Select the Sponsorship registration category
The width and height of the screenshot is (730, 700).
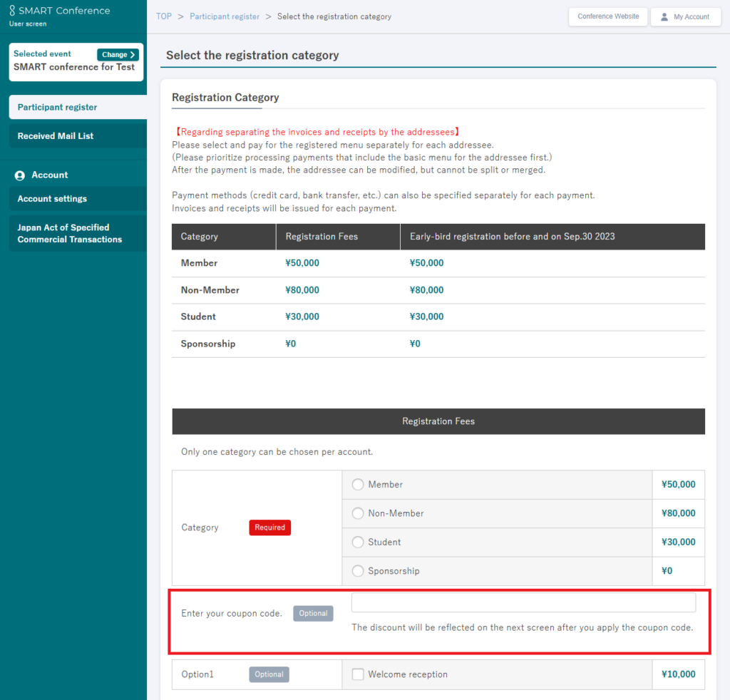(x=358, y=570)
